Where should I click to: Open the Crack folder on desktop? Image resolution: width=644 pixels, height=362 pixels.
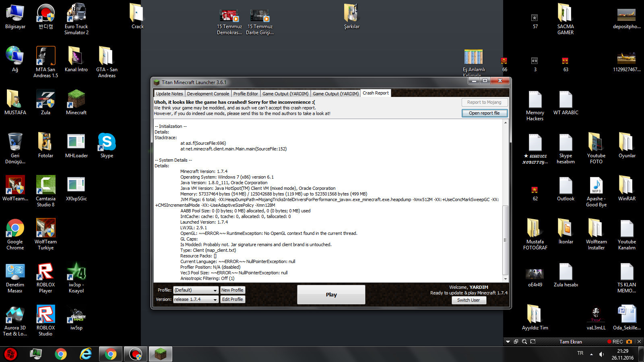coord(137,16)
